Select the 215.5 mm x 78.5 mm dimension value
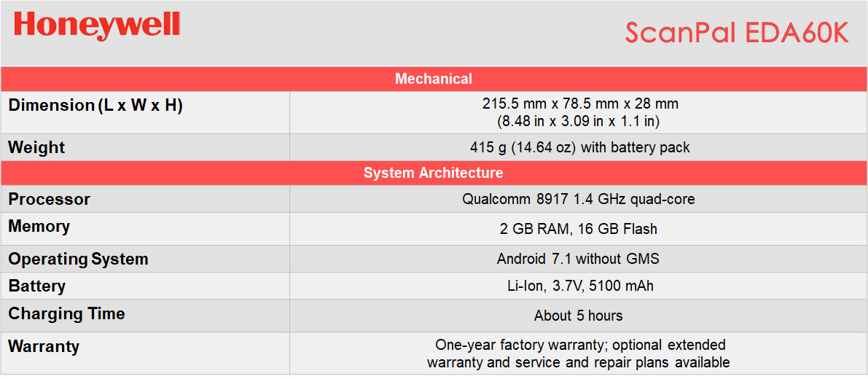Screen dimensions: 868x379 pyautogui.click(x=580, y=103)
